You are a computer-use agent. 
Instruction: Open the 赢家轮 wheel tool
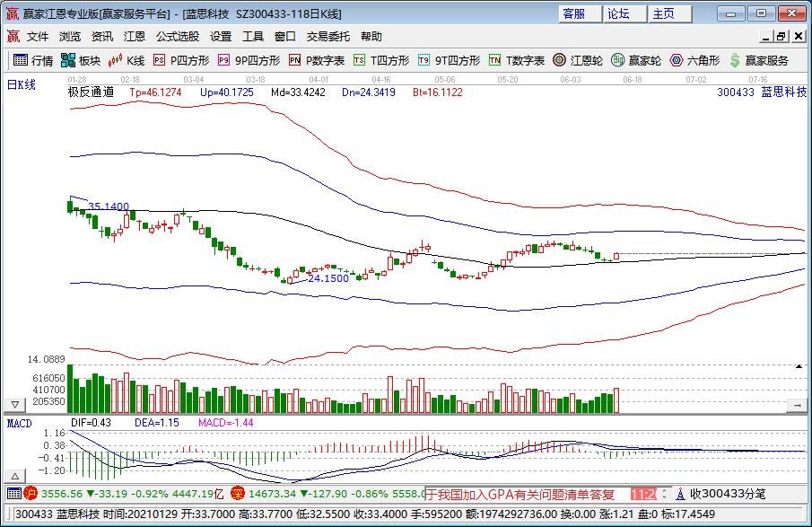(x=636, y=61)
